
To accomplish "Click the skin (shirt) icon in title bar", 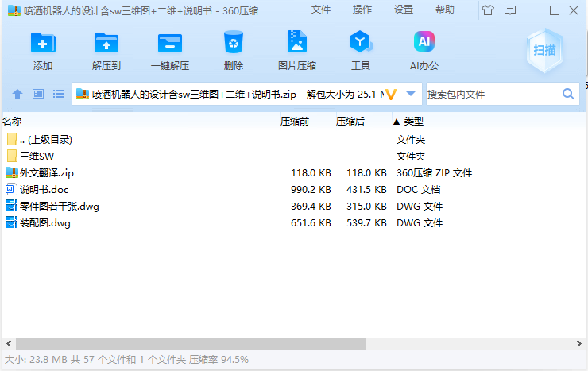I will (x=488, y=10).
